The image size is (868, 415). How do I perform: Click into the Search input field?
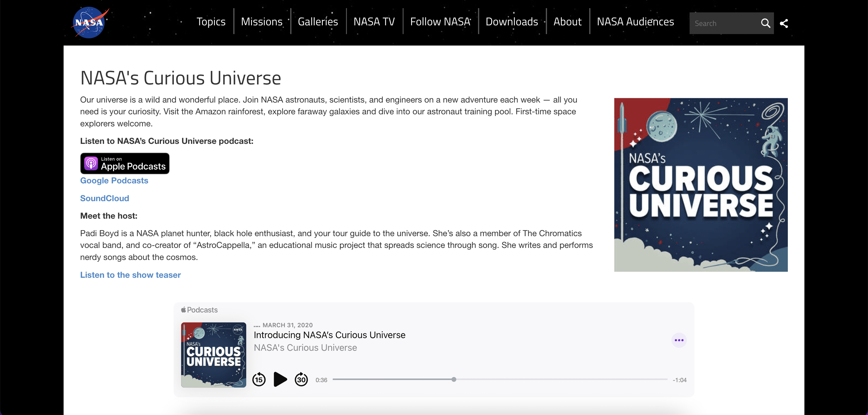(x=723, y=23)
